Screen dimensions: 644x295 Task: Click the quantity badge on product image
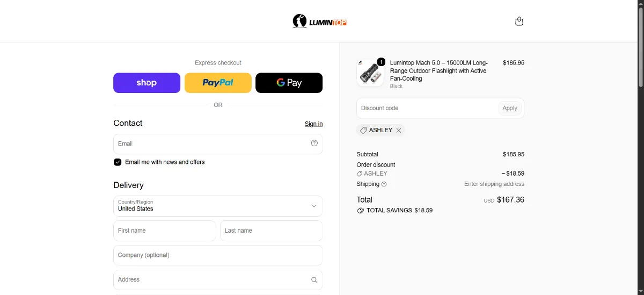coord(381,62)
